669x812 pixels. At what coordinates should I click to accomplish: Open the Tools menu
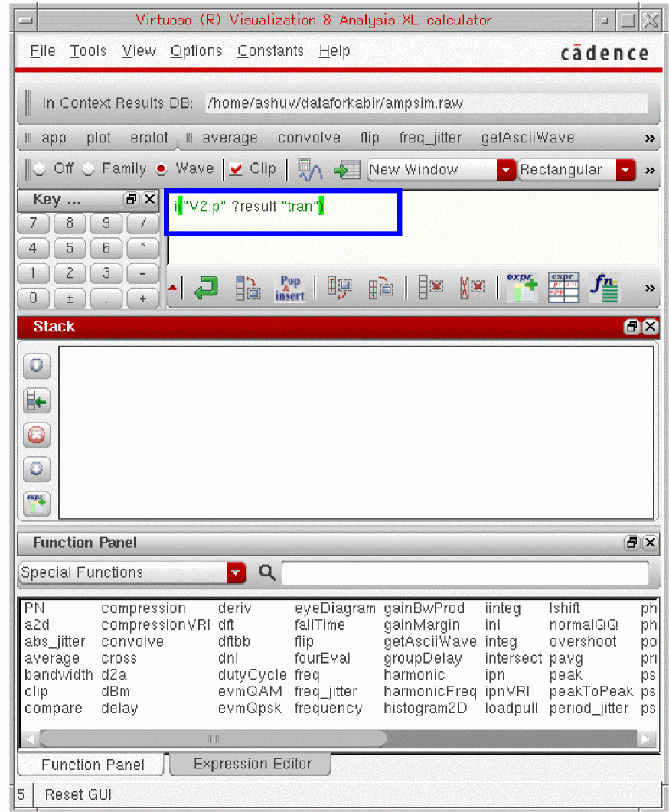click(88, 51)
